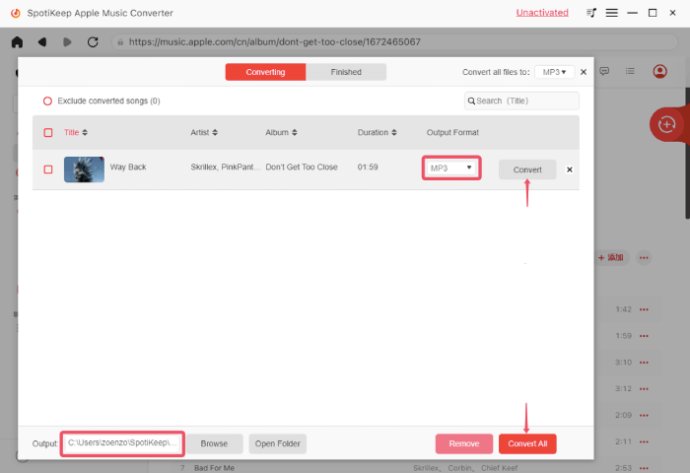This screenshot has height=473, width=690.
Task: Click Convert for the Way Back song
Action: (527, 169)
